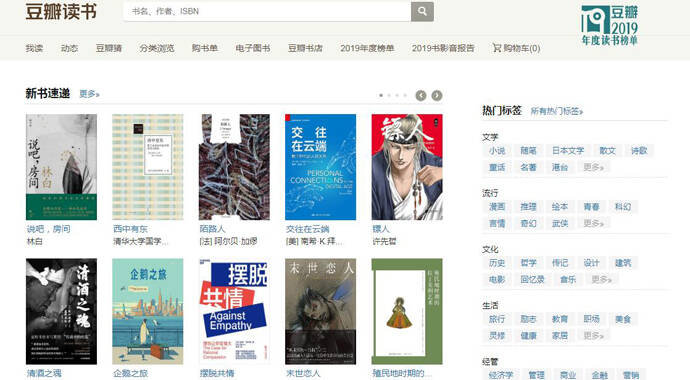Image resolution: width=690 pixels, height=380 pixels.
Task: Expand 更多» in the 生活 tag group
Action: (x=593, y=336)
